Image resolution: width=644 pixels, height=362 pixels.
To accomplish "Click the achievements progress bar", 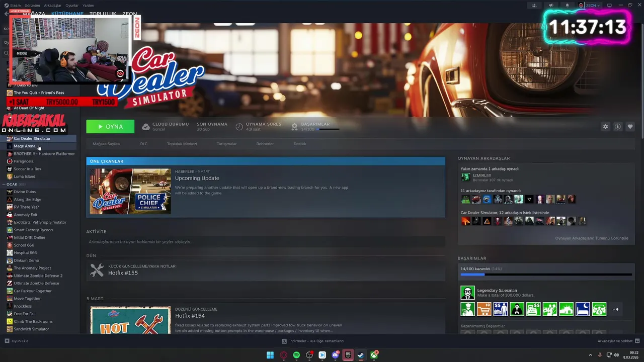I will pos(546,275).
